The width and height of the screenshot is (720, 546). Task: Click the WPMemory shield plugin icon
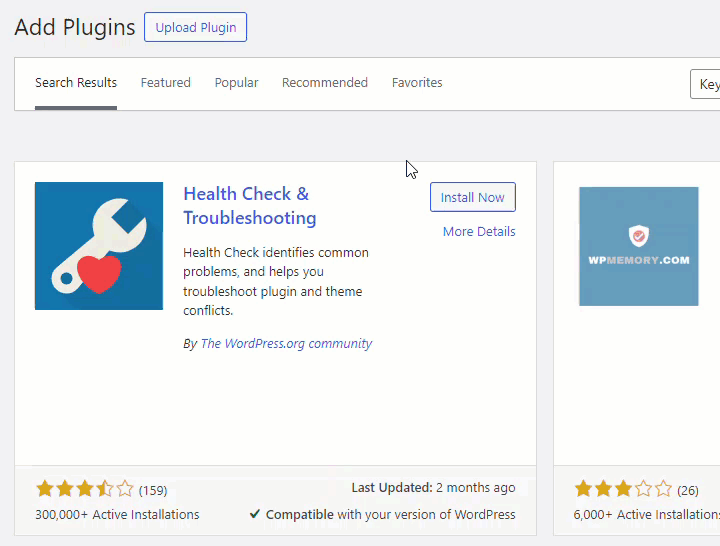click(639, 246)
